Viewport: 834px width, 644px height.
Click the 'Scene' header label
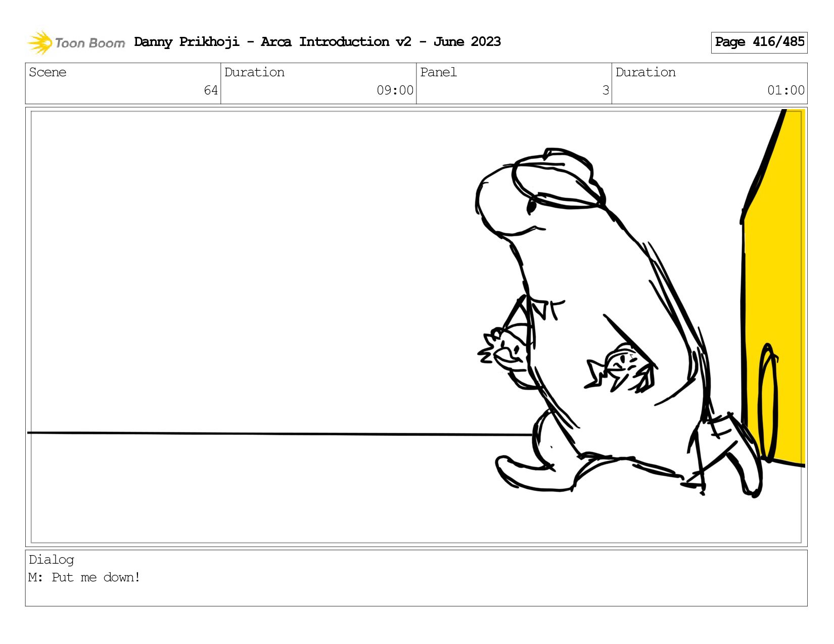48,72
